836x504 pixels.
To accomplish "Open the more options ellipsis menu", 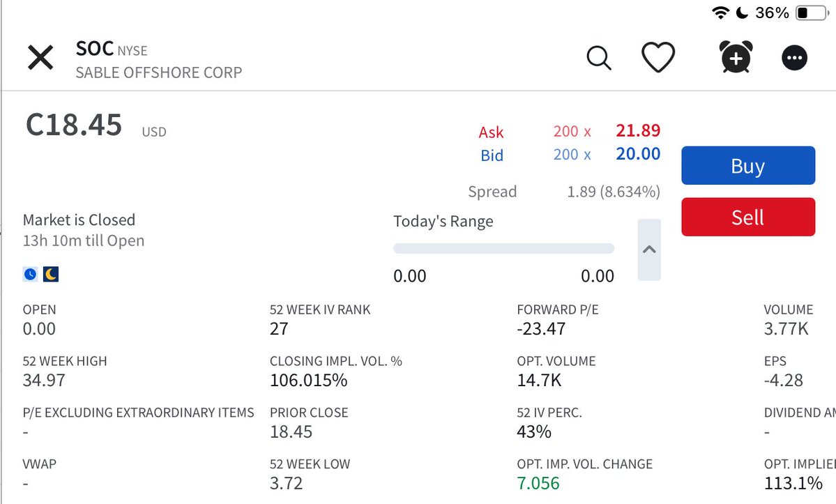I will click(794, 58).
